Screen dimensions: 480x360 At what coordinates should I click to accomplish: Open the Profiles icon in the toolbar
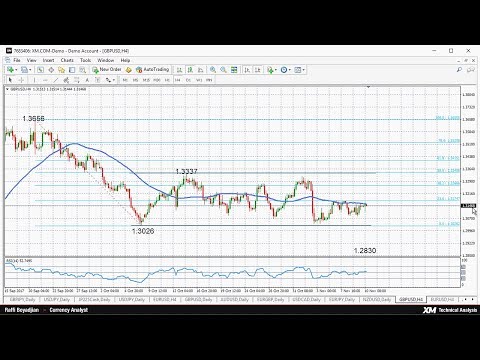tap(24, 70)
